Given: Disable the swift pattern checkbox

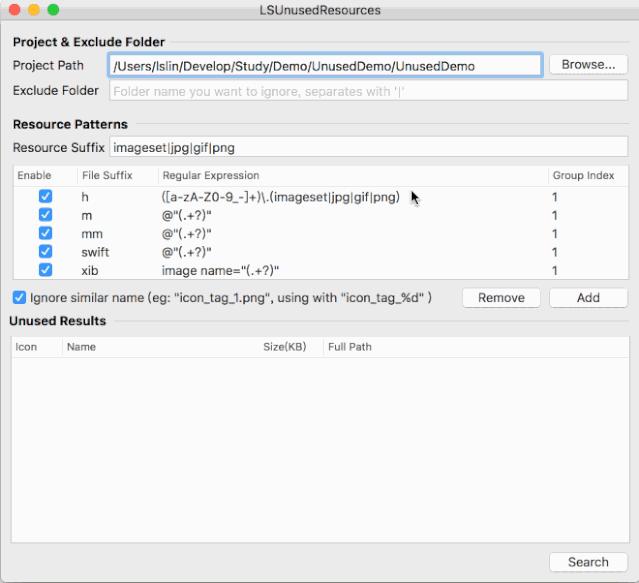Looking at the screenshot, I should 45,251.
